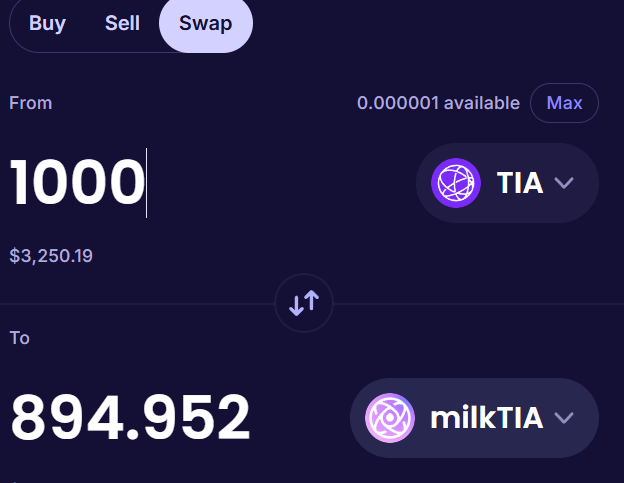624x483 pixels.
Task: Click the purple TIA token icon
Action: pyautogui.click(x=456, y=183)
